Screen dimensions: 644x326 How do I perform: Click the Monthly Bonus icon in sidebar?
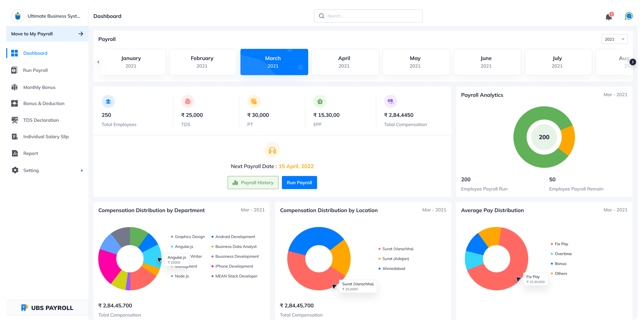15,87
